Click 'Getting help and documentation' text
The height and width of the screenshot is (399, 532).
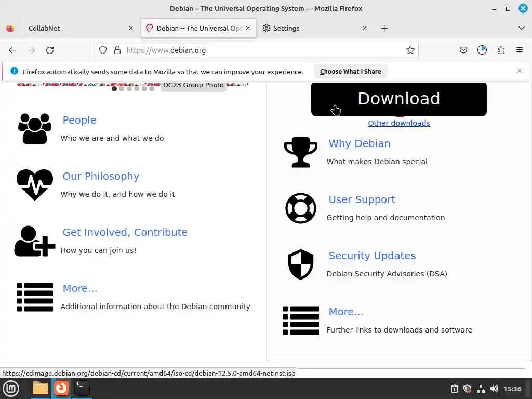pyautogui.click(x=385, y=218)
